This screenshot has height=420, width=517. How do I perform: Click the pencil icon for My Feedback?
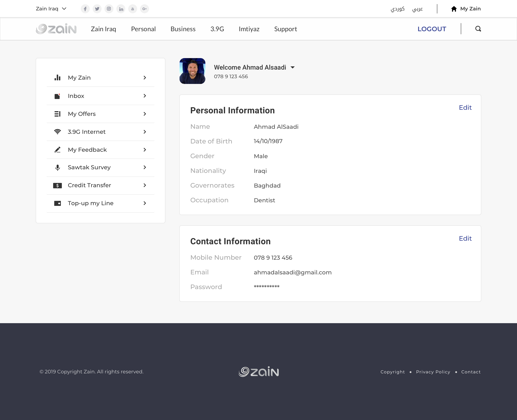pyautogui.click(x=57, y=150)
